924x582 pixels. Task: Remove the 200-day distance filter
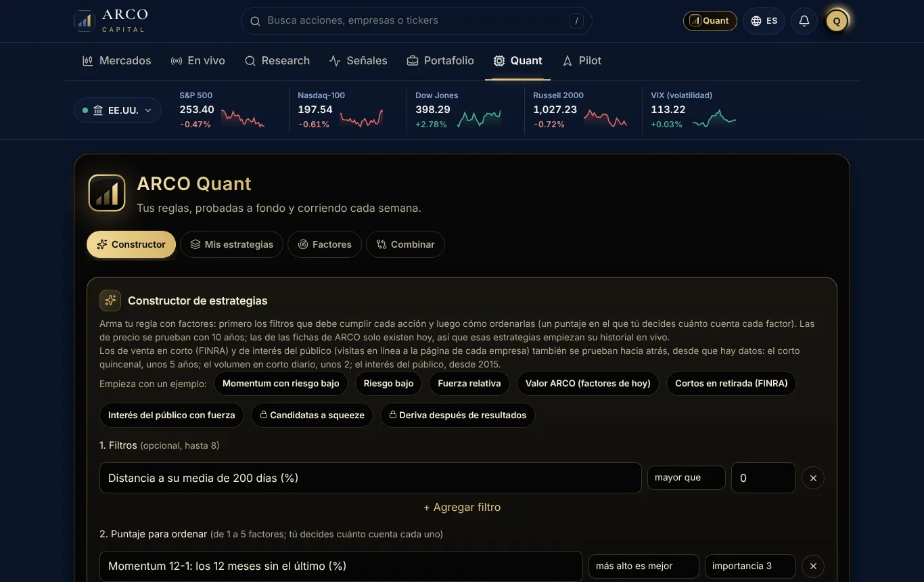pyautogui.click(x=813, y=478)
